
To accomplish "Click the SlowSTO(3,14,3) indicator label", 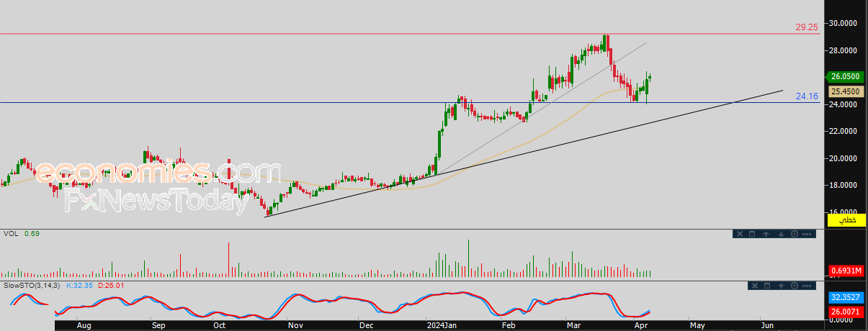I will [x=32, y=286].
